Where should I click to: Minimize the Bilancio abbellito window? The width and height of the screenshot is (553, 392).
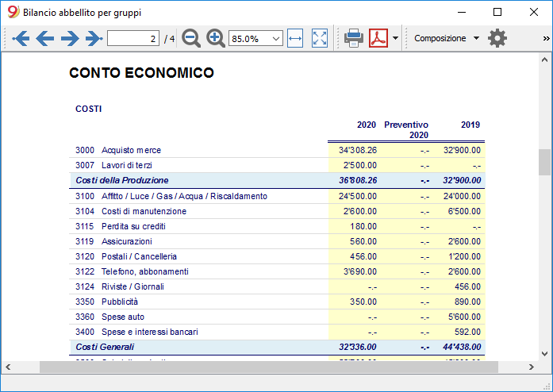coord(462,12)
